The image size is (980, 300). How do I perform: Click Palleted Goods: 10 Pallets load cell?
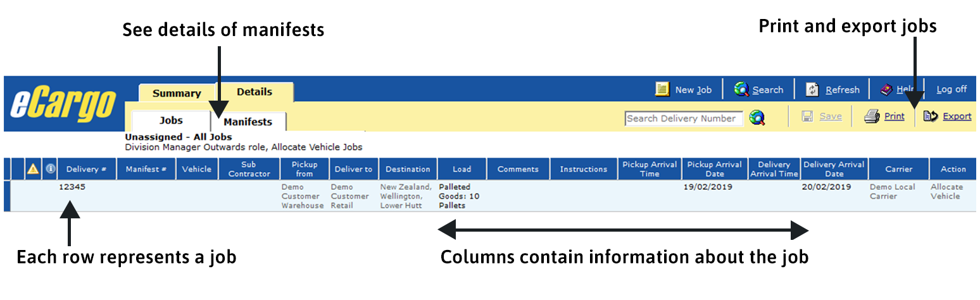459,196
